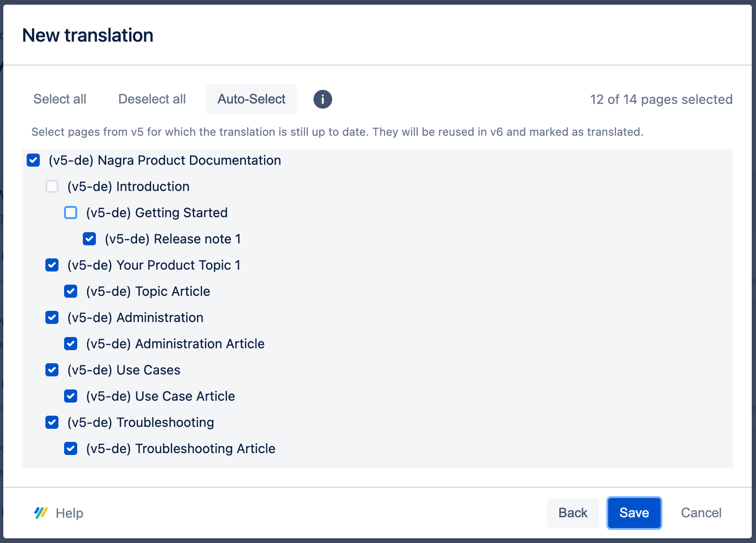Viewport: 756px width, 543px height.
Task: Cancel the new translation dialog
Action: pyautogui.click(x=701, y=513)
